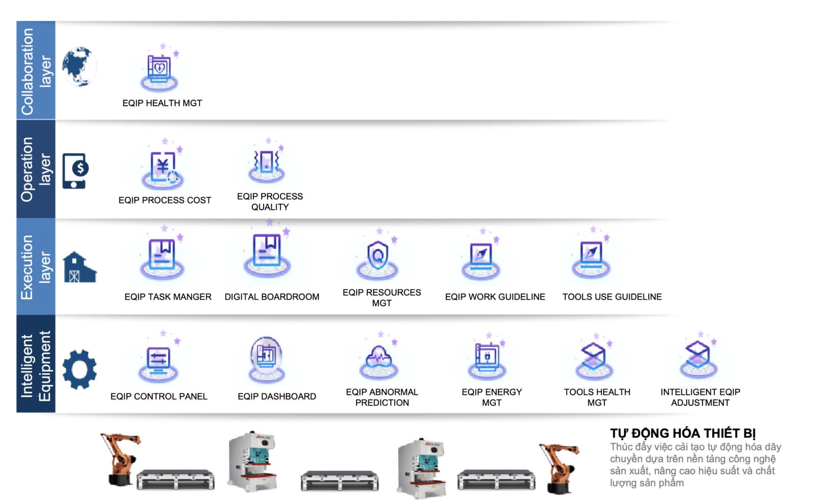
Task: Click the TỰ ĐỘNG HÓA THIẾT BỊ heading
Action: coord(683,433)
